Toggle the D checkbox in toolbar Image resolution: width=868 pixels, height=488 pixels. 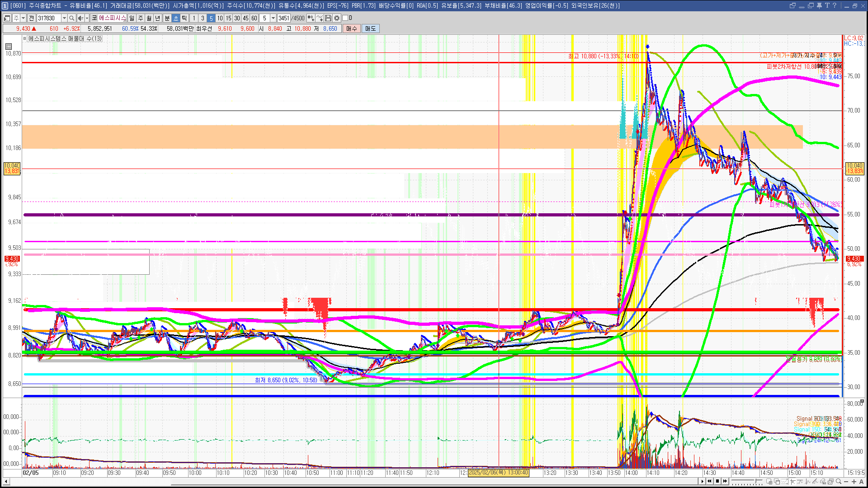[345, 18]
